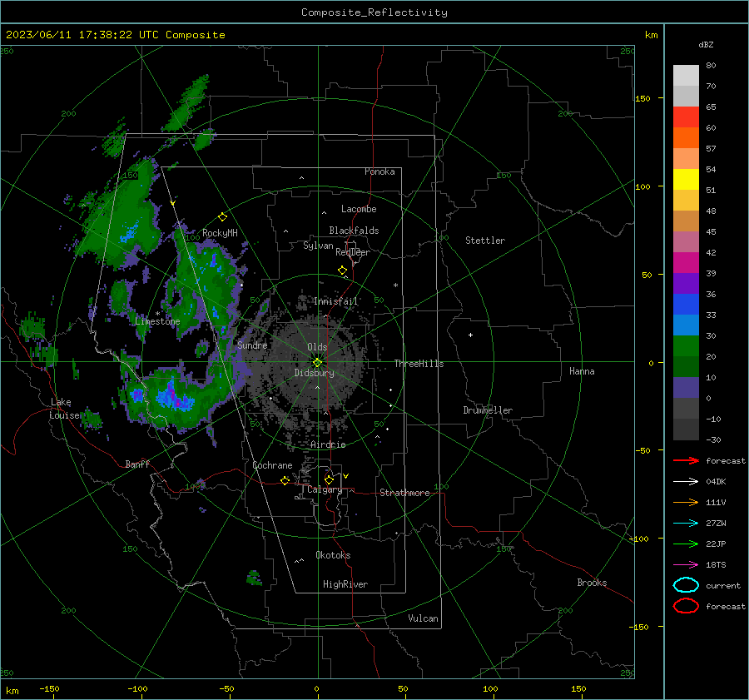Select the light gray 80 dBZ swatch
This screenshot has height=700, width=749.
coord(686,75)
